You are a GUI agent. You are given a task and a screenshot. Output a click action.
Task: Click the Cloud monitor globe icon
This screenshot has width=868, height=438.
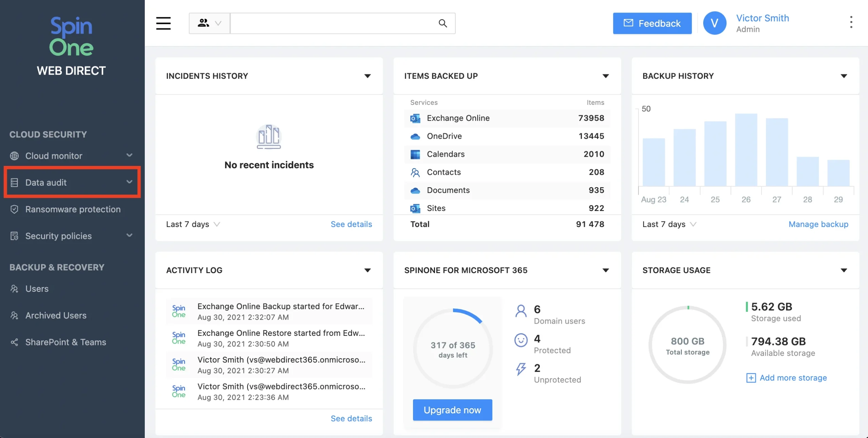tap(14, 156)
